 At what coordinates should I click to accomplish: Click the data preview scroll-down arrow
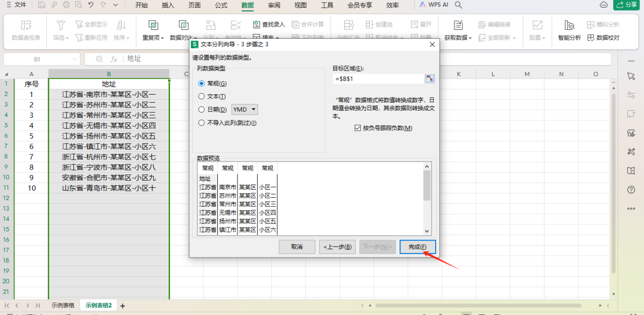(427, 231)
